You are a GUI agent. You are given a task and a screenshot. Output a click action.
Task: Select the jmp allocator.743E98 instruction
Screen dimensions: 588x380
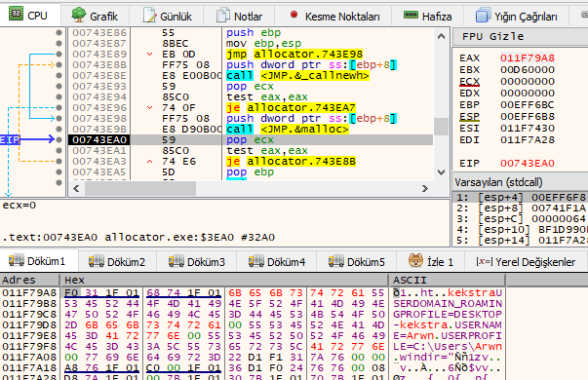294,54
